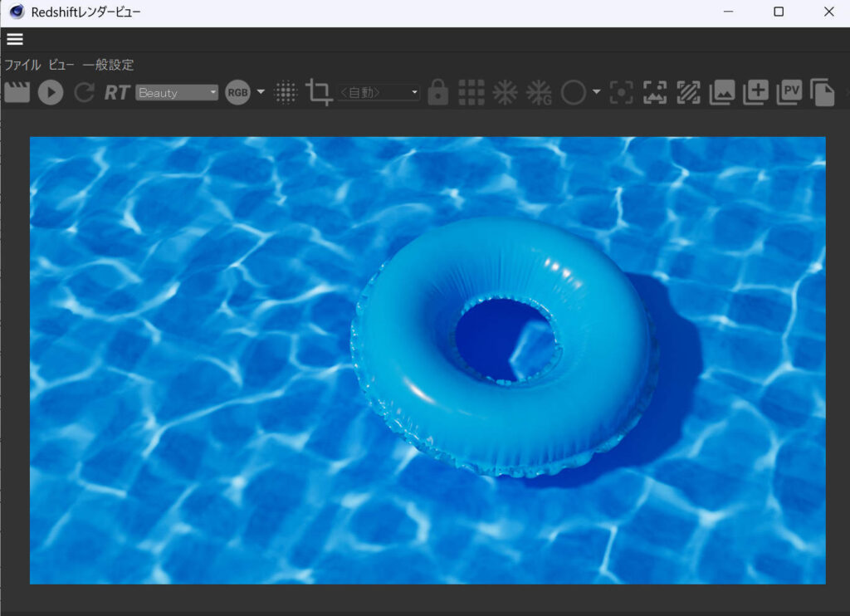Image resolution: width=850 pixels, height=616 pixels.
Task: Click the RGB channel button
Action: click(237, 92)
